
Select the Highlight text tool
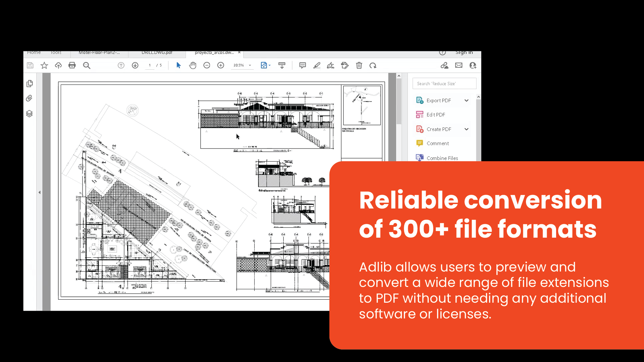point(317,65)
